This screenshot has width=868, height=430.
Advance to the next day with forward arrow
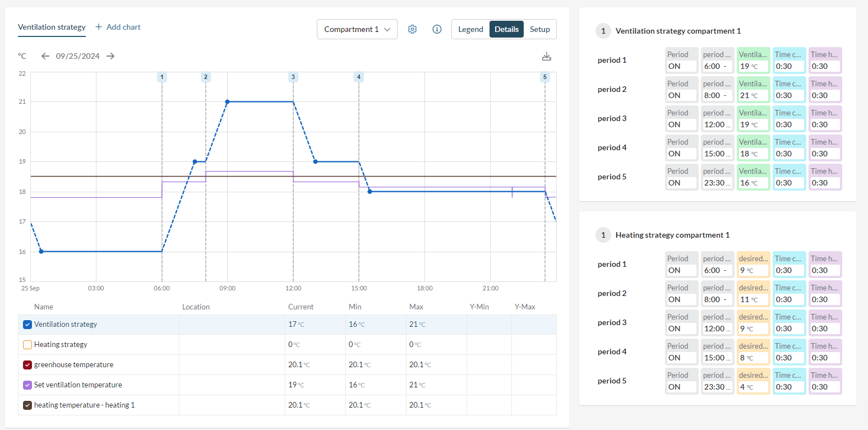pyautogui.click(x=110, y=56)
